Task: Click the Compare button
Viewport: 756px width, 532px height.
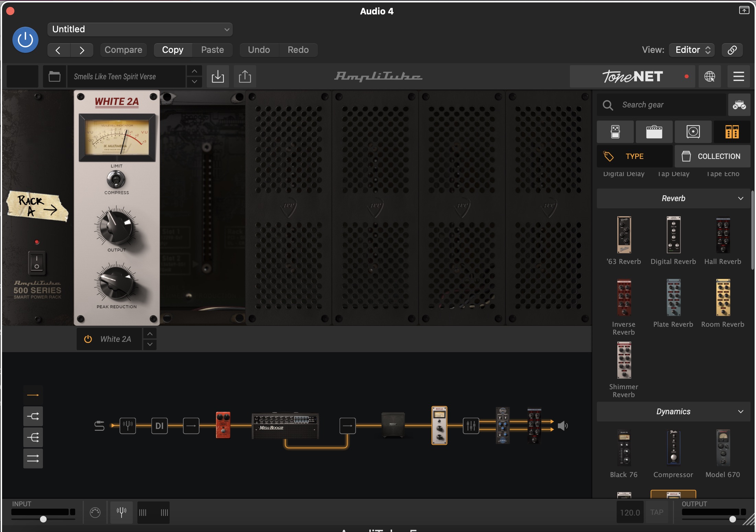Action: click(x=123, y=50)
